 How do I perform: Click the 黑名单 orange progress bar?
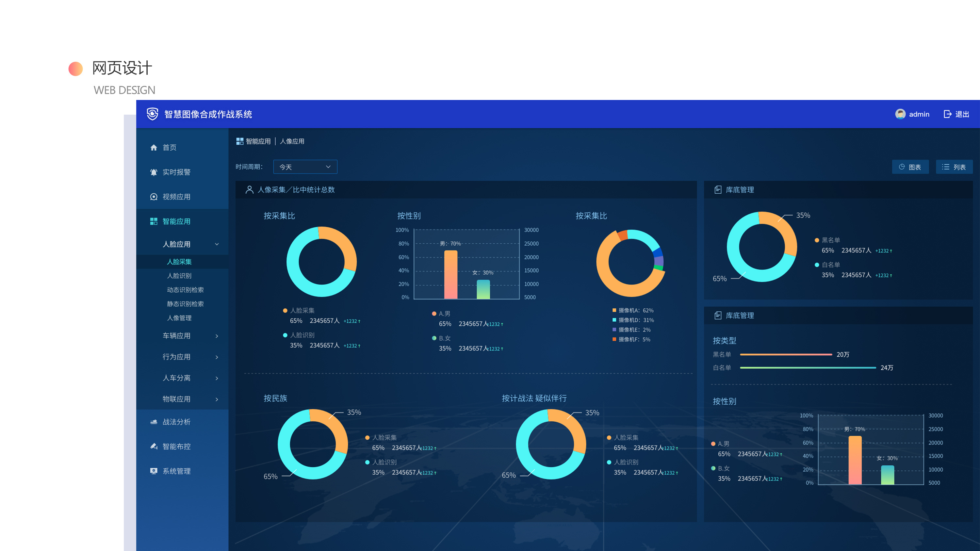[786, 354]
